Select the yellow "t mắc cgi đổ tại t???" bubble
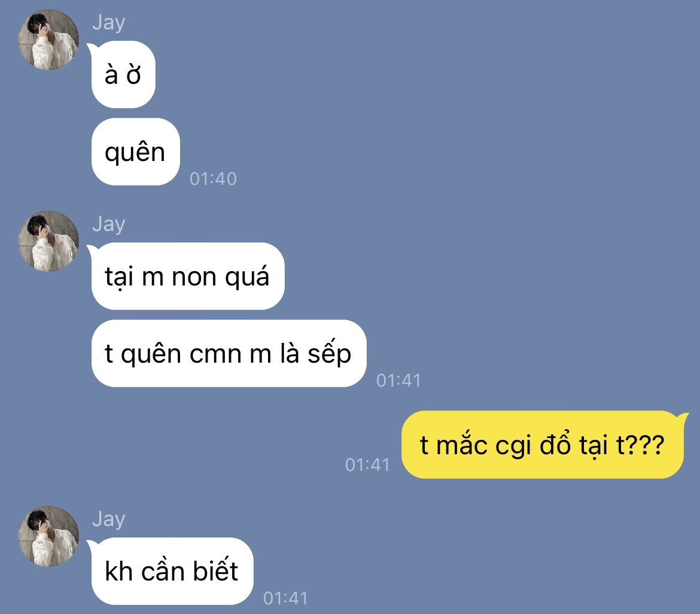This screenshot has width=700, height=614. tap(543, 445)
